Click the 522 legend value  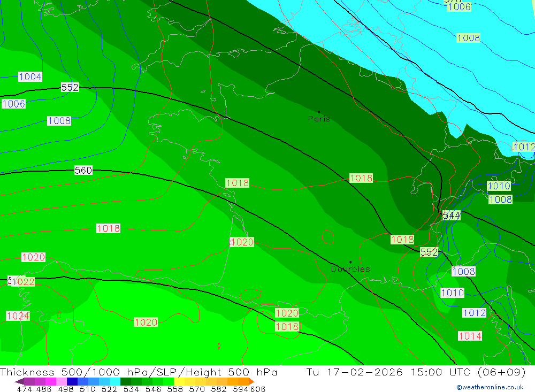point(109,389)
